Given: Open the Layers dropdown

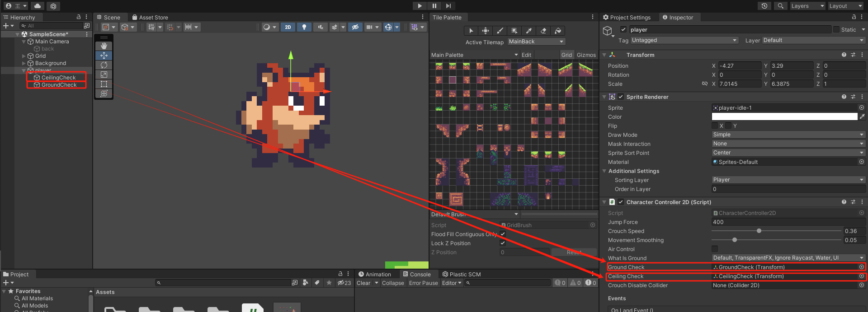Looking at the screenshot, I should click(808, 6).
